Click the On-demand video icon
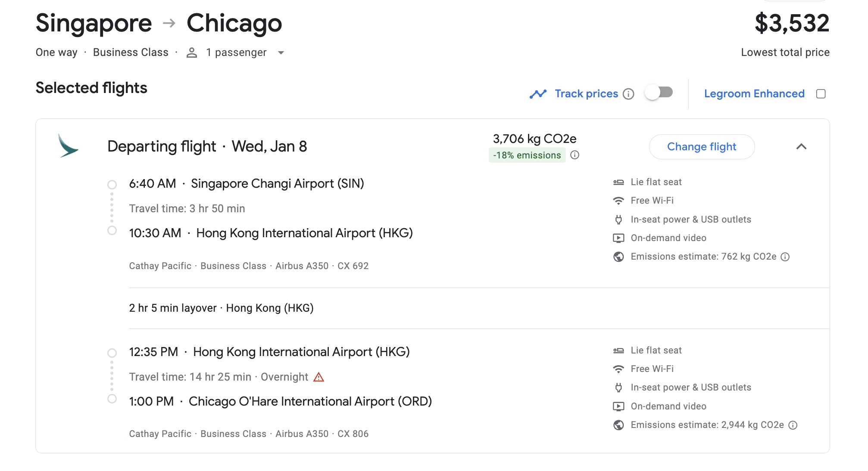 click(x=618, y=238)
